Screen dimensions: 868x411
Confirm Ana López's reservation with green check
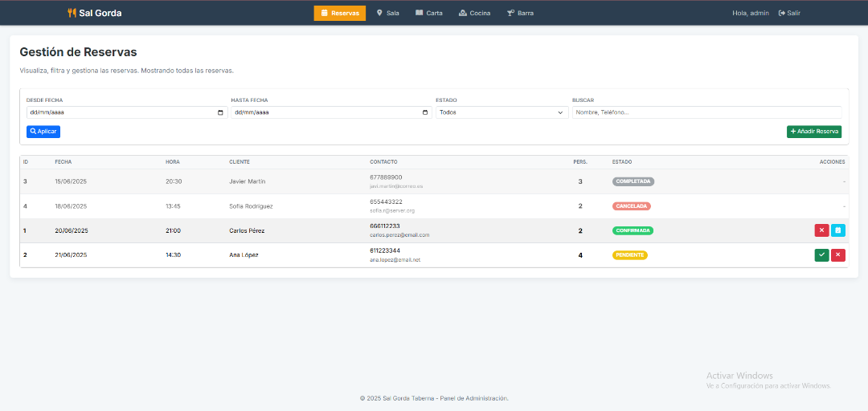coord(821,255)
